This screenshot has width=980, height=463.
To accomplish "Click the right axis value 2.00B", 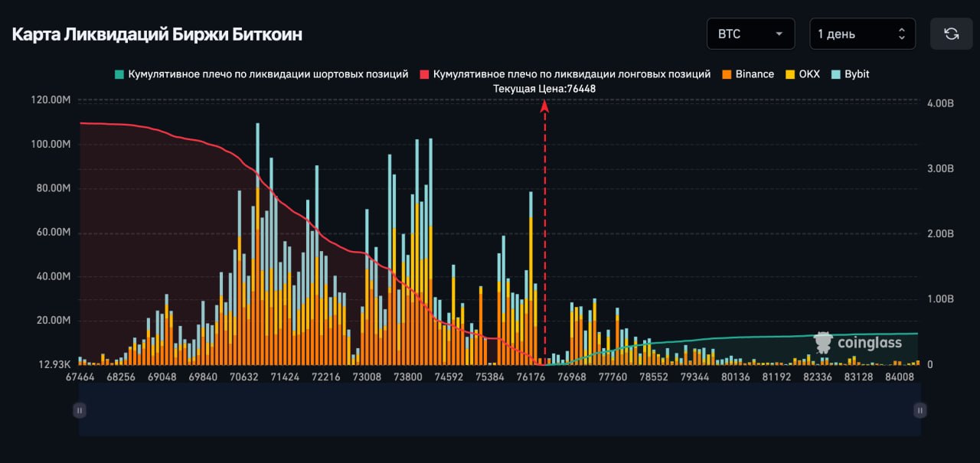I will pyautogui.click(x=940, y=233).
